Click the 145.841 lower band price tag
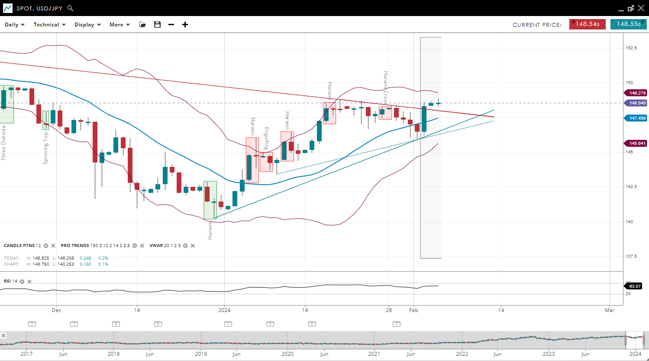The image size is (649, 361). [635, 144]
